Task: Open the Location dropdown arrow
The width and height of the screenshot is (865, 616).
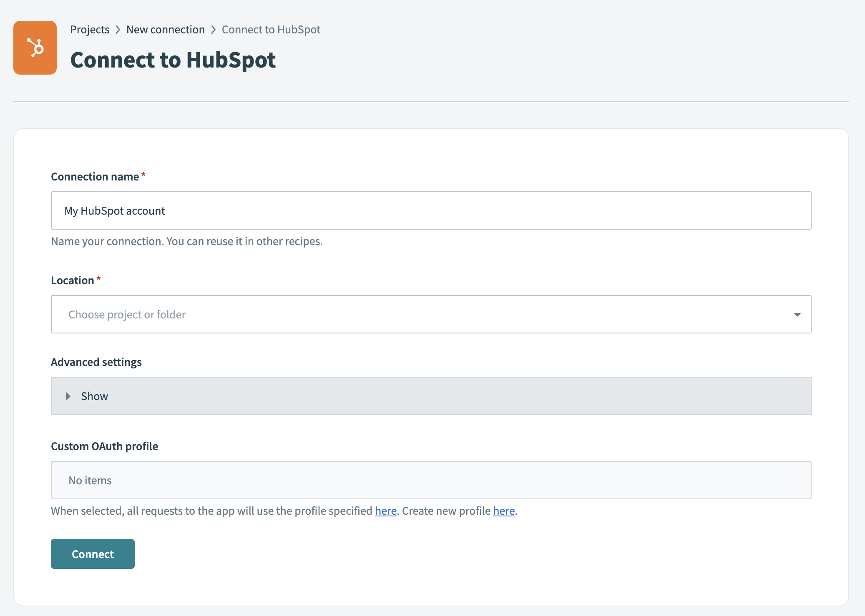Action: point(797,314)
